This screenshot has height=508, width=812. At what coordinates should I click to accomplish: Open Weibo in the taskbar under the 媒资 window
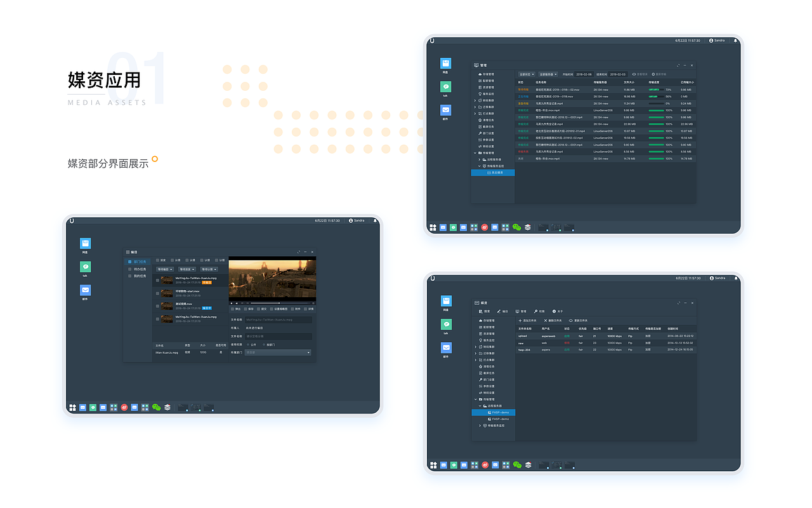point(485,465)
